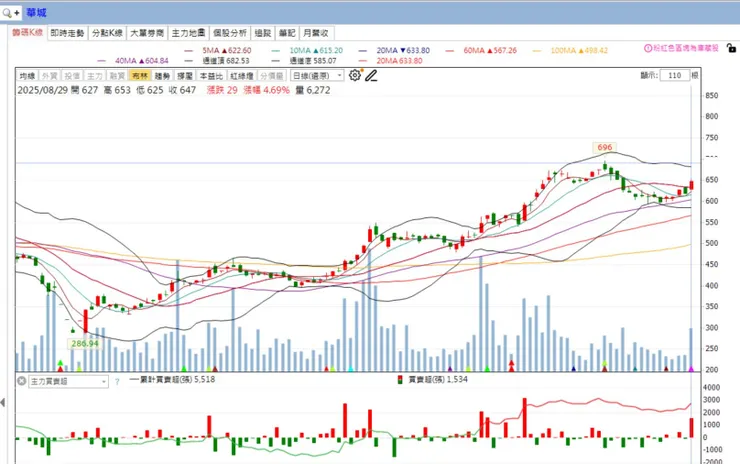This screenshot has height=464, width=740.
Task: Switch to the 即時走勢 tab
Action: tap(67, 33)
